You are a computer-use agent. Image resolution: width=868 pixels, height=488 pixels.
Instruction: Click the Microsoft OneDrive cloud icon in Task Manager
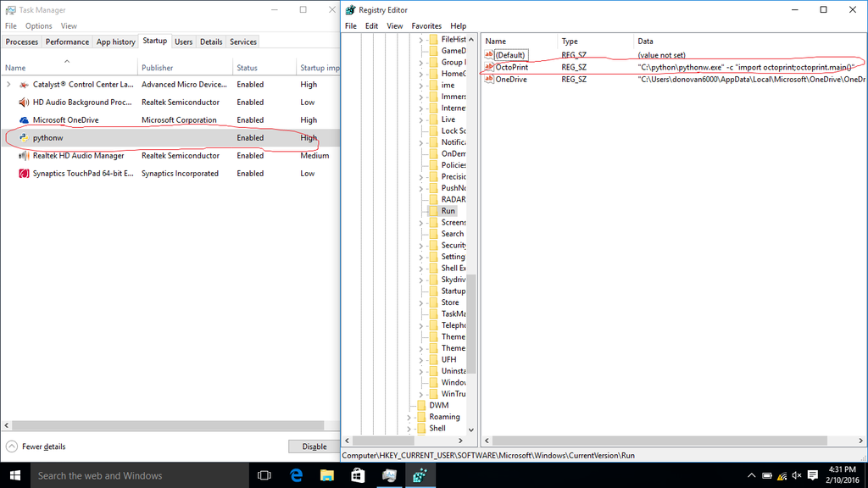click(x=24, y=120)
